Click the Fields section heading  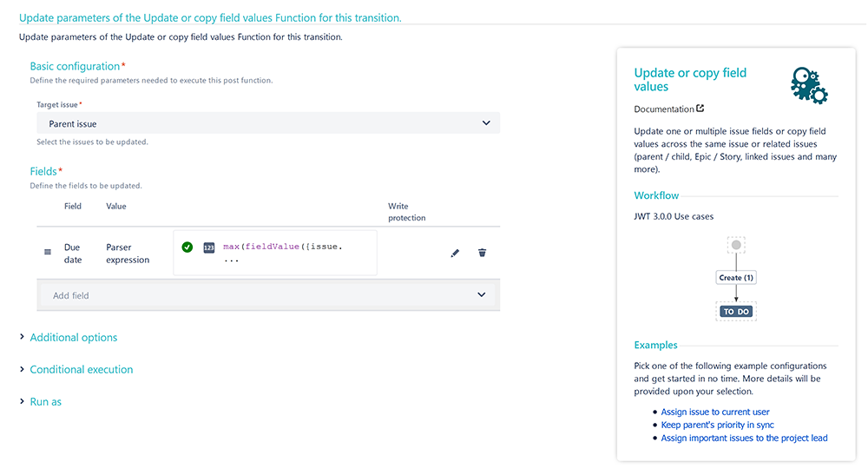43,171
